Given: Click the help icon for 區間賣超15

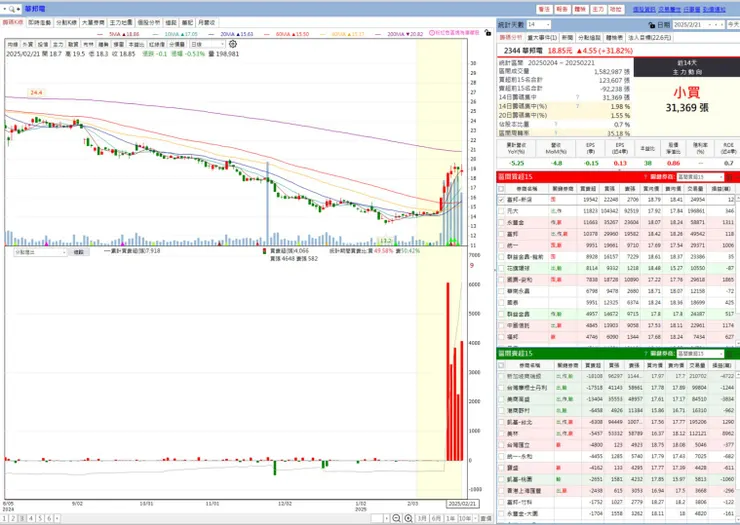Looking at the screenshot, I should click(x=645, y=354).
